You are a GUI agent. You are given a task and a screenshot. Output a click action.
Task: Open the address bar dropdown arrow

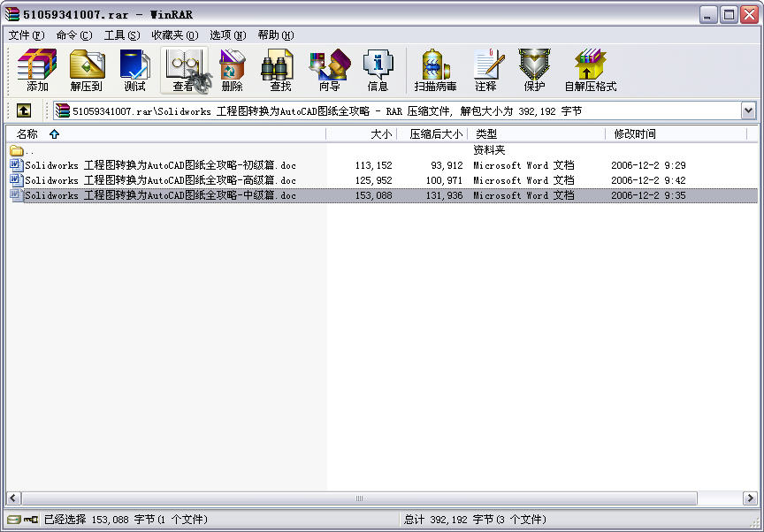click(x=748, y=111)
